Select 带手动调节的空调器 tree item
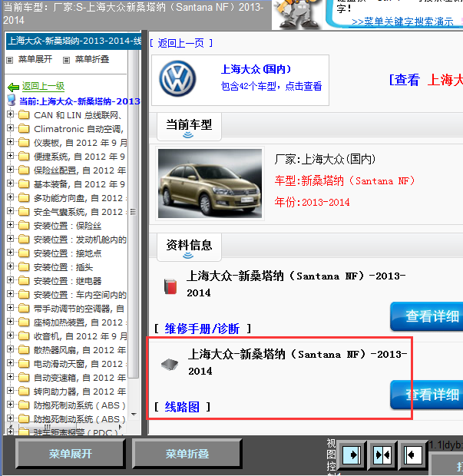The height and width of the screenshot is (476, 463). click(79, 309)
